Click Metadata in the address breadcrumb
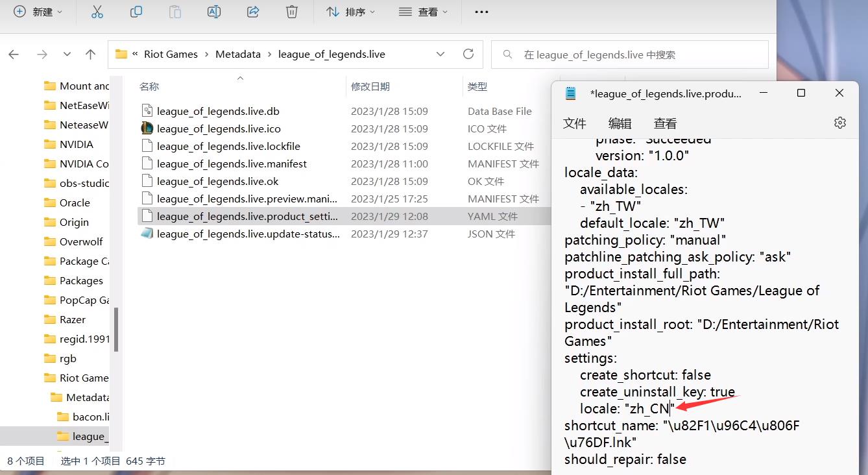This screenshot has width=868, height=475. coord(238,55)
